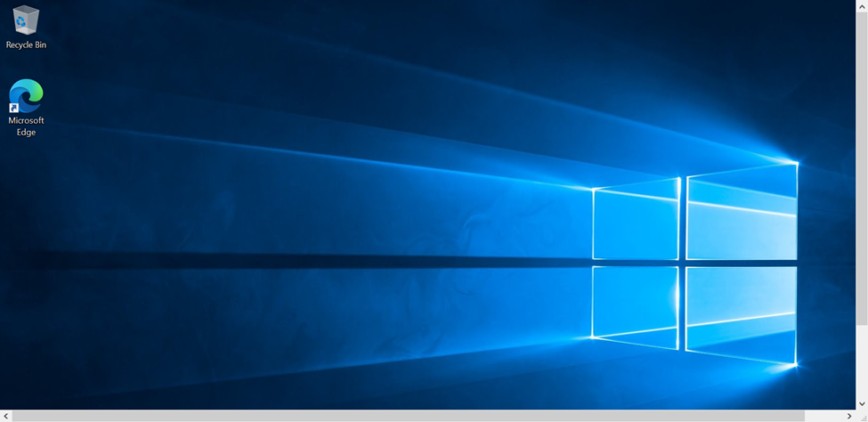Click the "Microsoft Edge" label text
This screenshot has width=868, height=422.
point(26,126)
